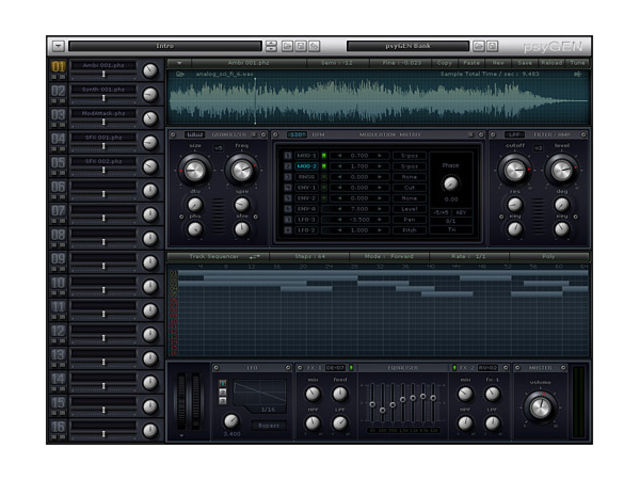Viewport: 640px width, 480px height.
Task: Select LFO 1 button in the LFO panel
Action: [x=222, y=383]
